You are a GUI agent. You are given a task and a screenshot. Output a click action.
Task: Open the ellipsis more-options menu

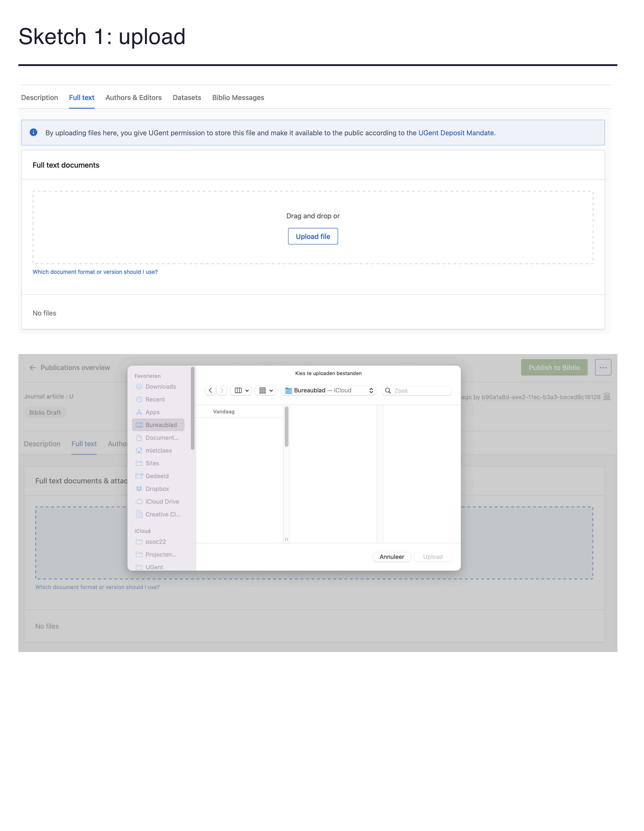tap(603, 367)
